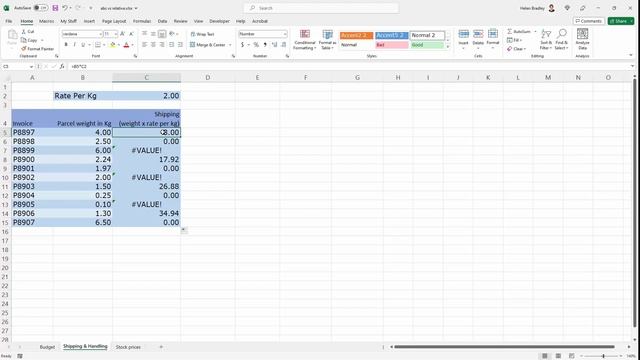Open the File menu

coord(9,21)
